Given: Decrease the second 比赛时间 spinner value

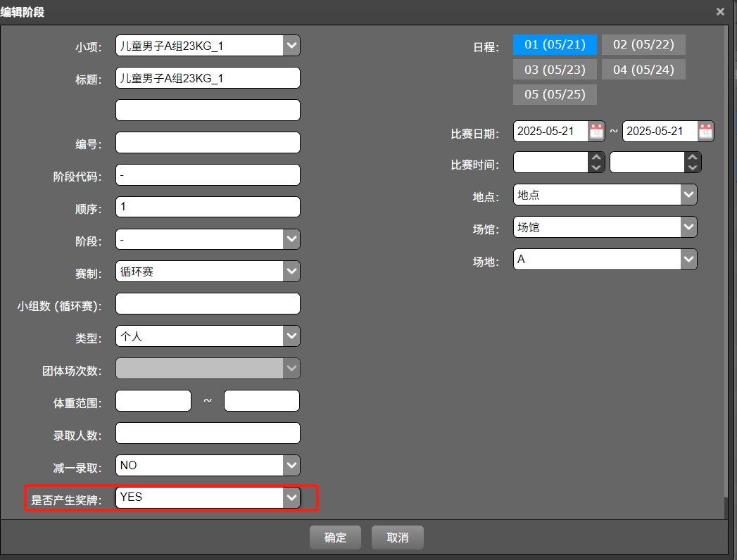Looking at the screenshot, I should (x=693, y=167).
